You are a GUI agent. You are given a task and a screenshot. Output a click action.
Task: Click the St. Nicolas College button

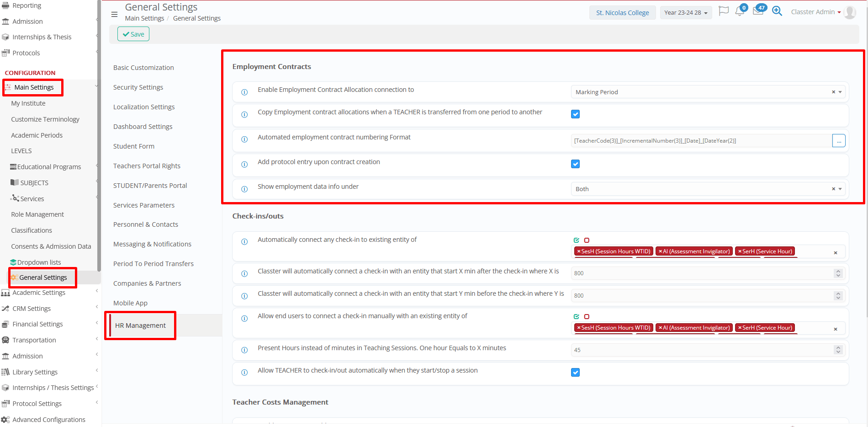[x=622, y=13]
